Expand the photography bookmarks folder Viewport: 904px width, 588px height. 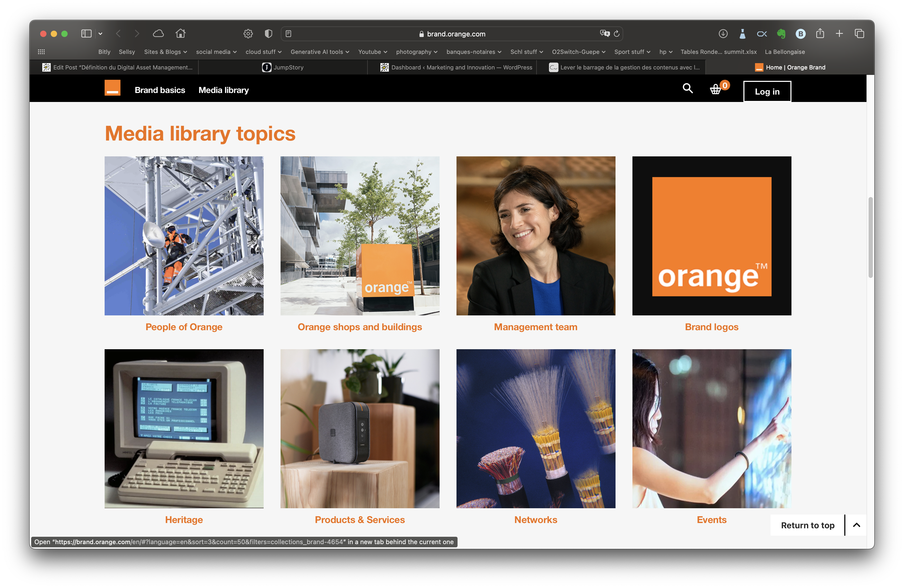coord(417,52)
